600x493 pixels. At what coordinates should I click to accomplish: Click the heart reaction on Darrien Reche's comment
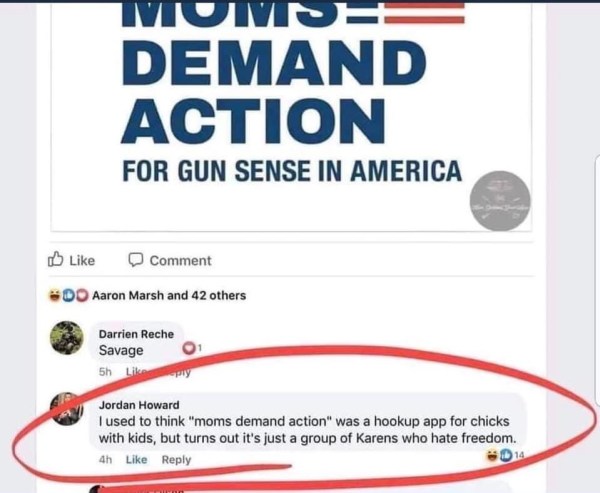click(x=188, y=348)
